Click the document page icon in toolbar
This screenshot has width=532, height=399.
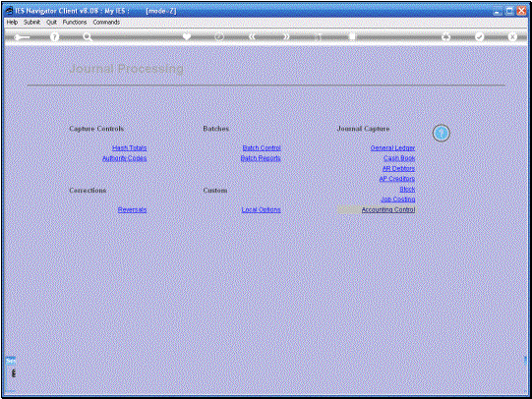pyautogui.click(x=352, y=36)
